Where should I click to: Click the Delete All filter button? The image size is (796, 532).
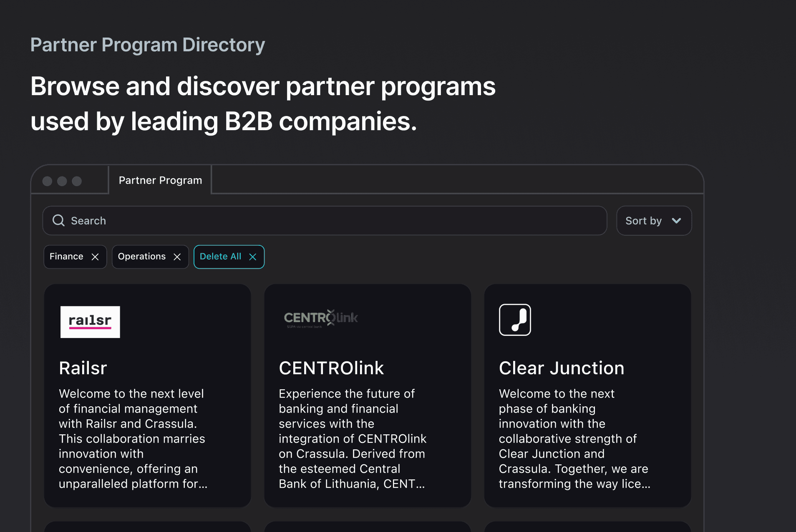(x=229, y=257)
